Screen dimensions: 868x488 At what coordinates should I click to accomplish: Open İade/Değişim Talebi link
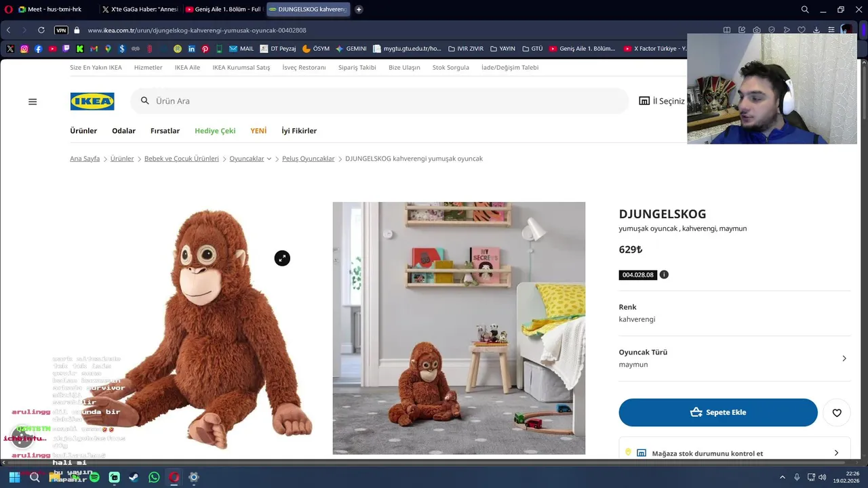tap(510, 67)
